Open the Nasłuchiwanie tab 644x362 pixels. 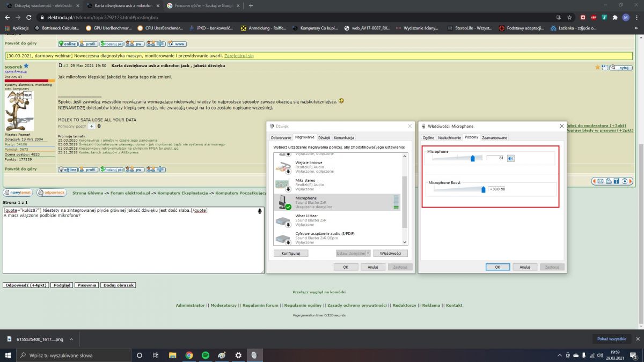pyautogui.click(x=450, y=138)
